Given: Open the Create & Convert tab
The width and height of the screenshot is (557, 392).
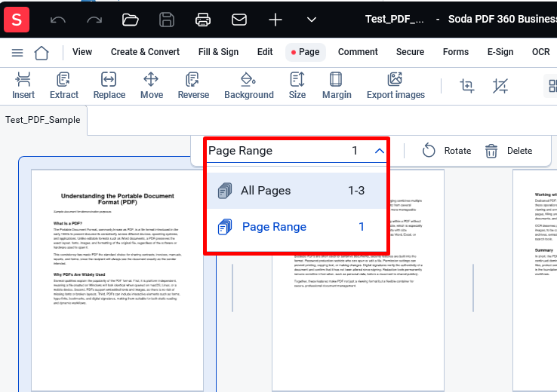Looking at the screenshot, I should coord(145,52).
